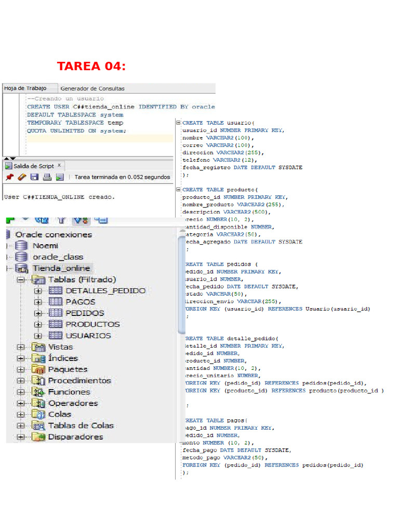The height and width of the screenshot is (532, 399).
Task: Collapse the CREATE TABLE usuario code block
Action: tap(178, 123)
